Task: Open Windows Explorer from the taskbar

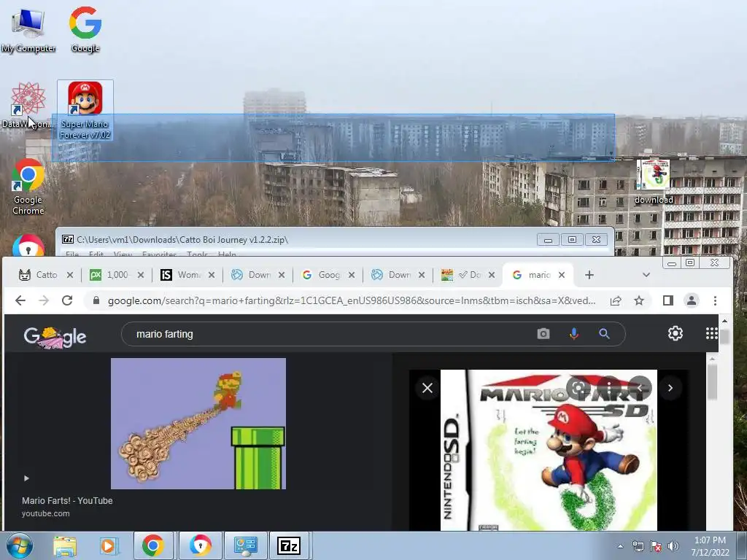Action: click(65, 546)
